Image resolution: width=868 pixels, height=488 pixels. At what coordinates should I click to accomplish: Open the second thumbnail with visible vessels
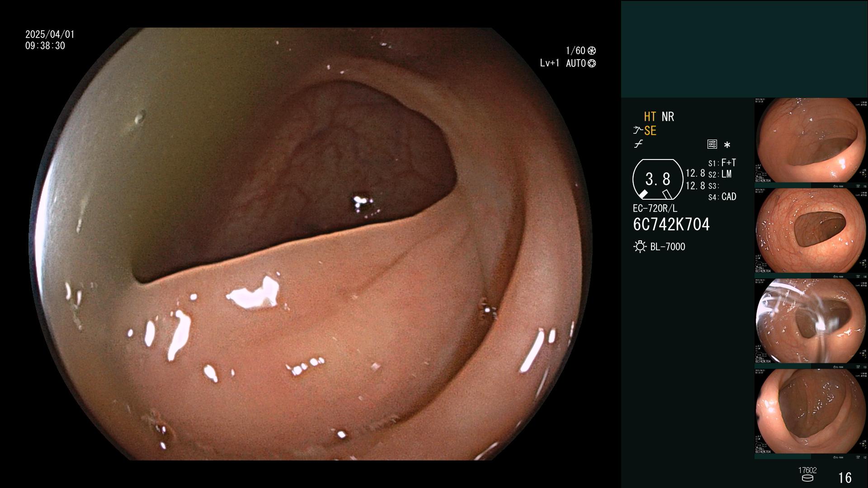click(811, 233)
